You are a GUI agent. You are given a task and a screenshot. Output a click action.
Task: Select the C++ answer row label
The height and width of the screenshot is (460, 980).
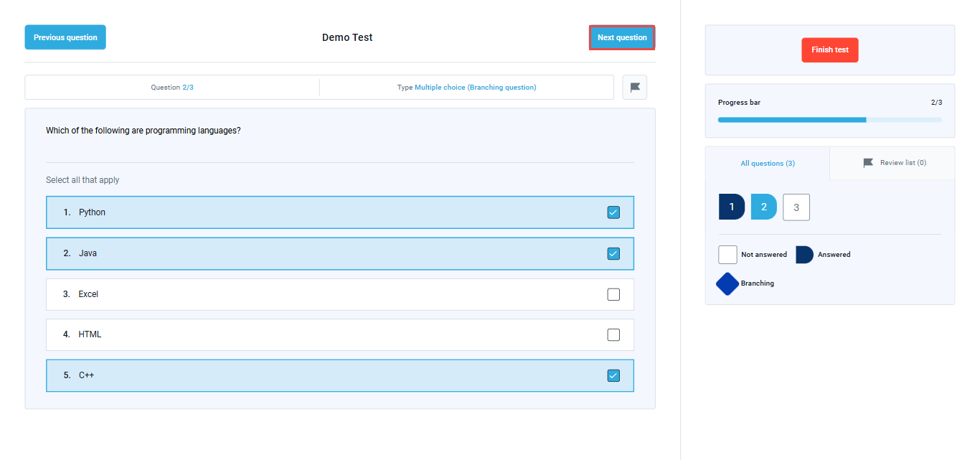pos(86,375)
